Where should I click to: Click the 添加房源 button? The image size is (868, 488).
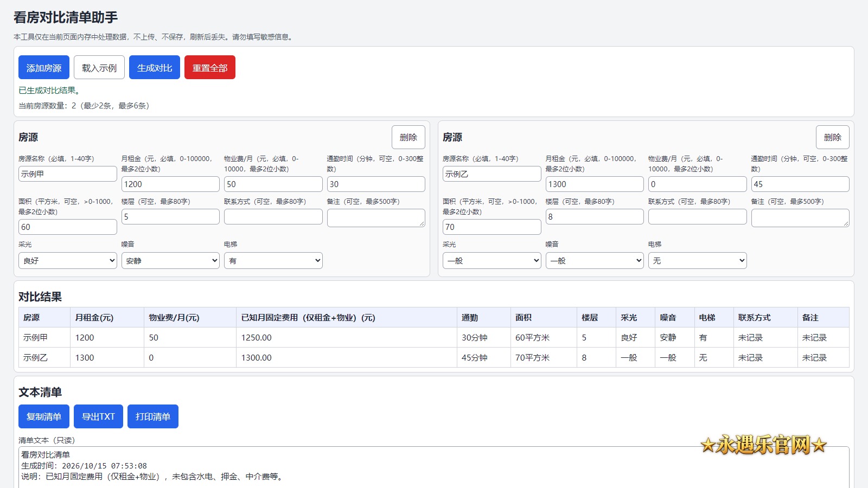44,67
